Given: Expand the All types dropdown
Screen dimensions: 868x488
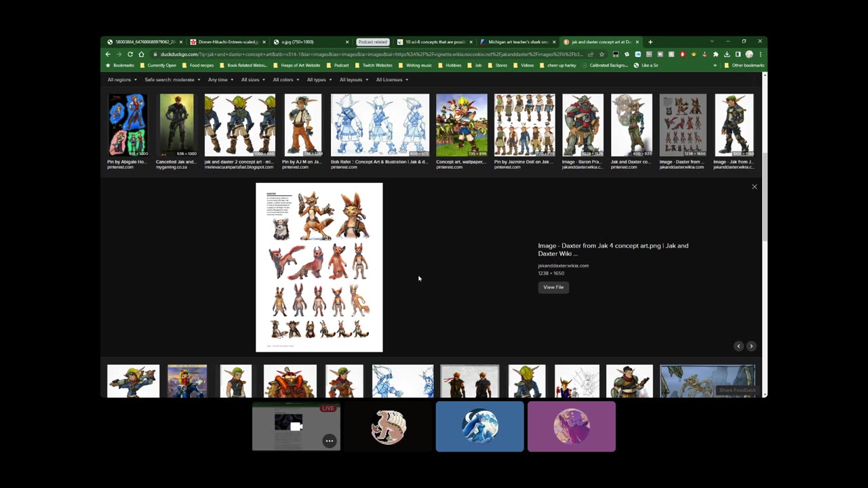Looking at the screenshot, I should click(319, 80).
